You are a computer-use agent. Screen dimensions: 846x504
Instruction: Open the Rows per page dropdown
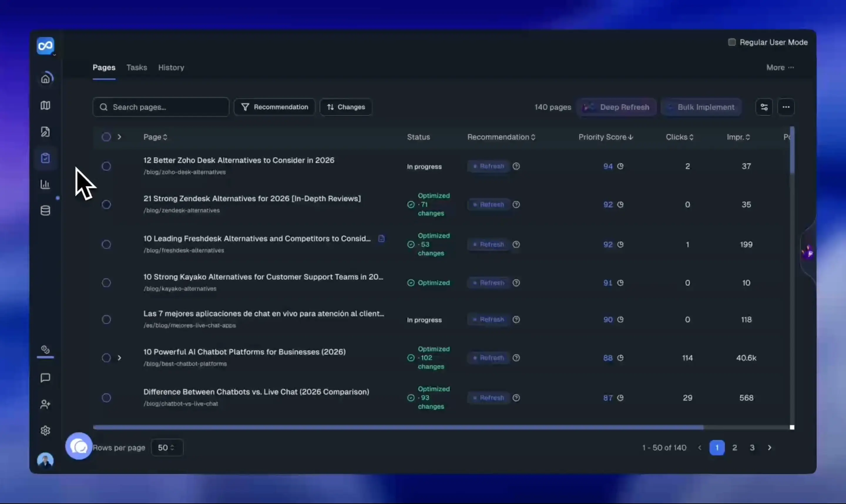click(167, 448)
